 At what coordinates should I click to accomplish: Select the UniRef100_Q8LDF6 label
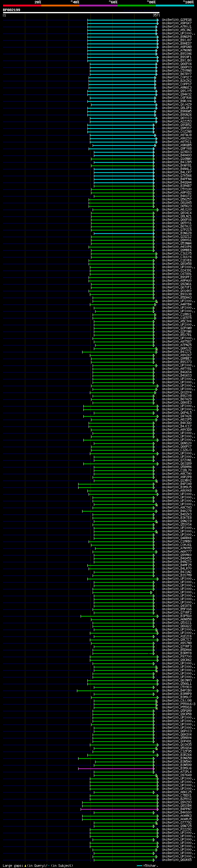[x=176, y=108]
